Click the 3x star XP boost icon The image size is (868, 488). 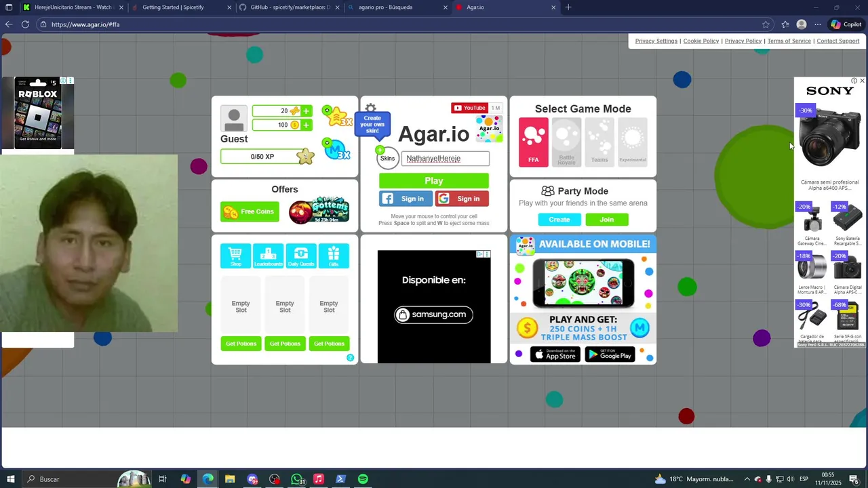336,116
